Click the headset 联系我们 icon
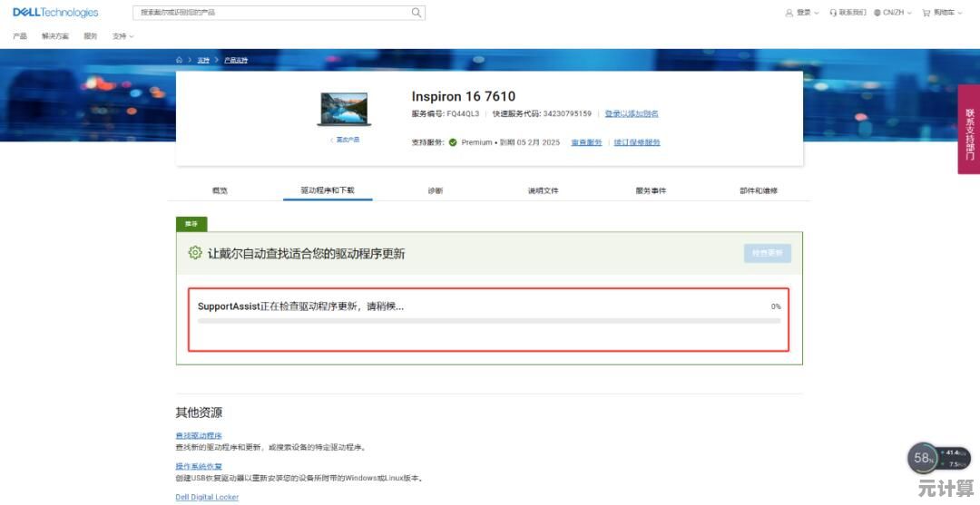 coord(833,13)
